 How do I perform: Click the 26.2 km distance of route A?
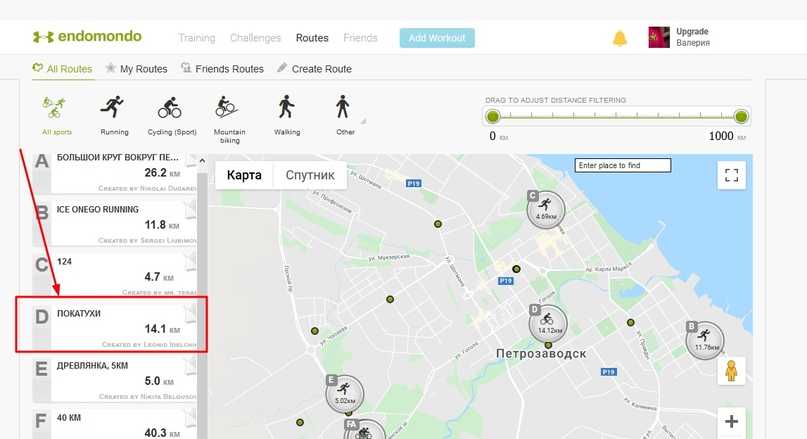click(162, 173)
